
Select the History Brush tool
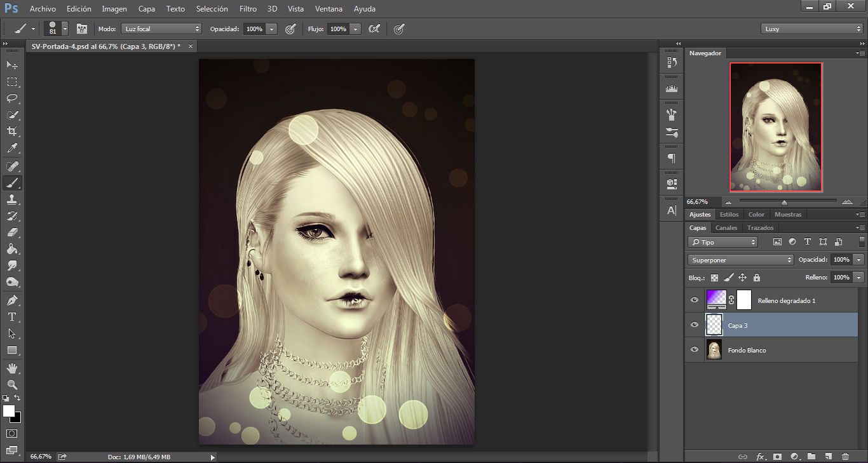pos(12,216)
